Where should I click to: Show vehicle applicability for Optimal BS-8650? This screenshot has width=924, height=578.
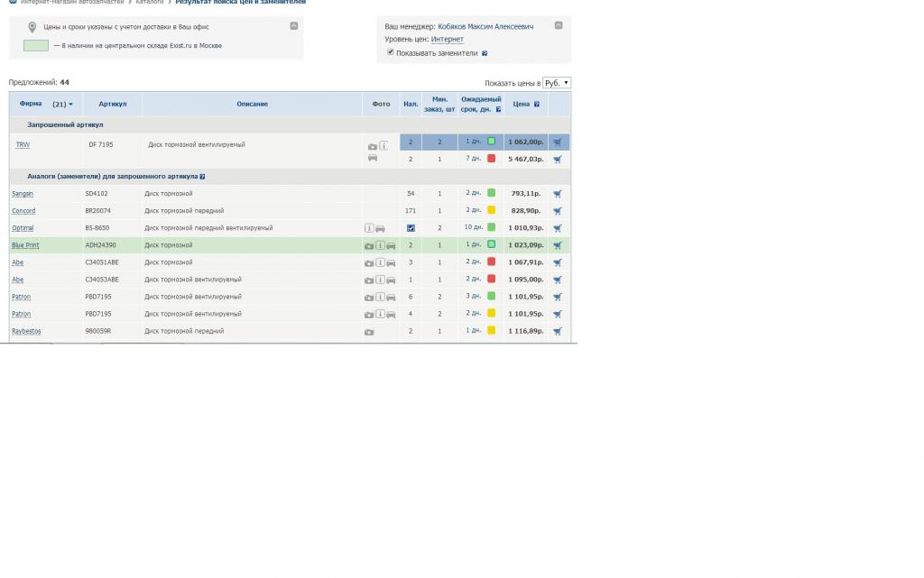click(380, 228)
